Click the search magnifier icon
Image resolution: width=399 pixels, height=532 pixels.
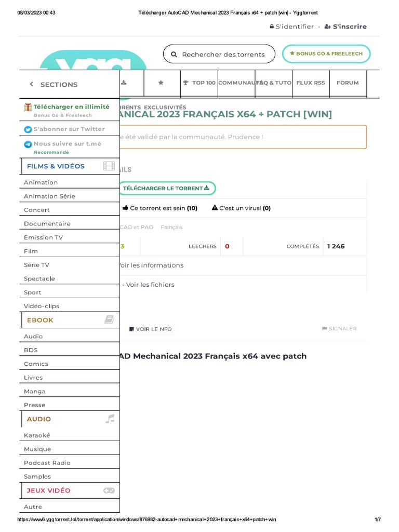click(x=174, y=55)
